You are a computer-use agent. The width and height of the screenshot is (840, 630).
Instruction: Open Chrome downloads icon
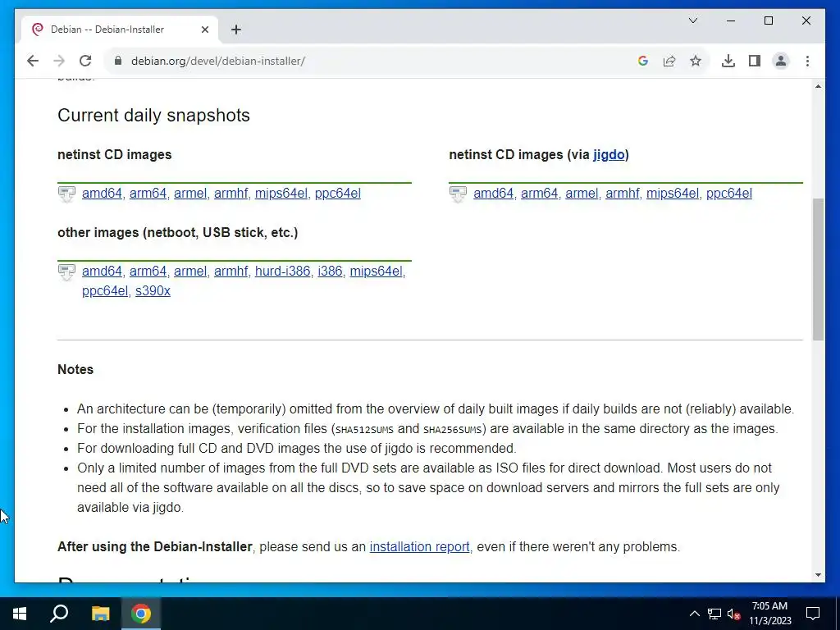tap(728, 61)
